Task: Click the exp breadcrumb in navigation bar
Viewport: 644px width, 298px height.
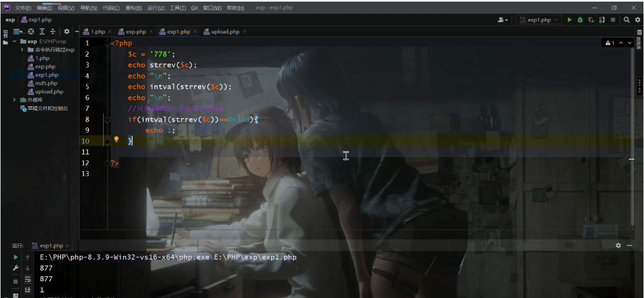Action: coord(10,19)
